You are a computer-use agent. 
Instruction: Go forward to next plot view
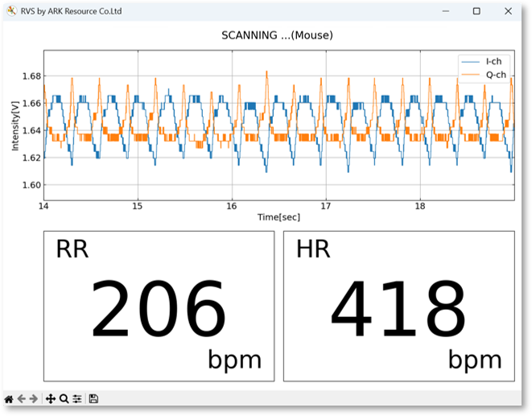pyautogui.click(x=34, y=399)
